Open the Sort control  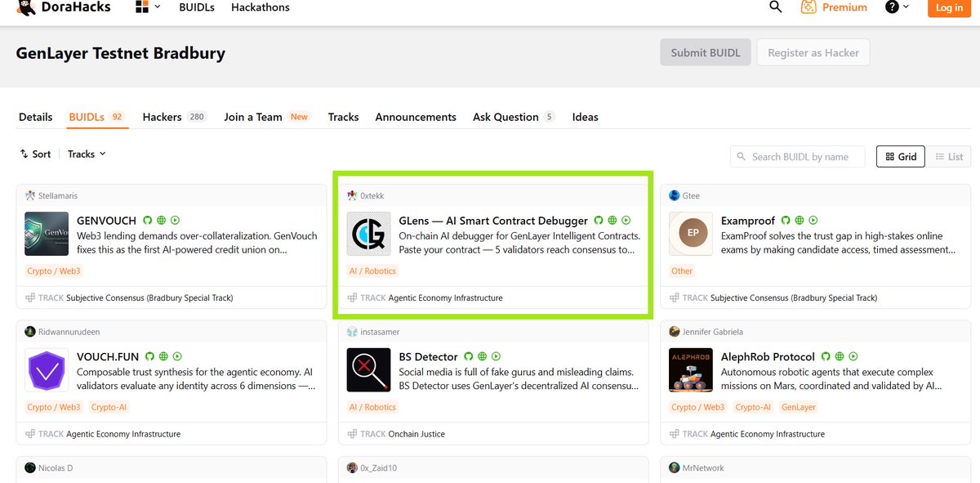click(35, 154)
